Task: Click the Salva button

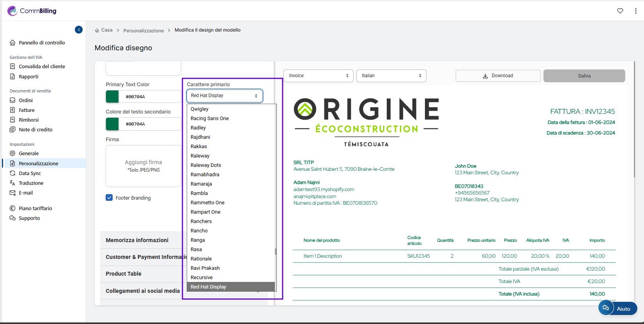Action: pyautogui.click(x=584, y=76)
